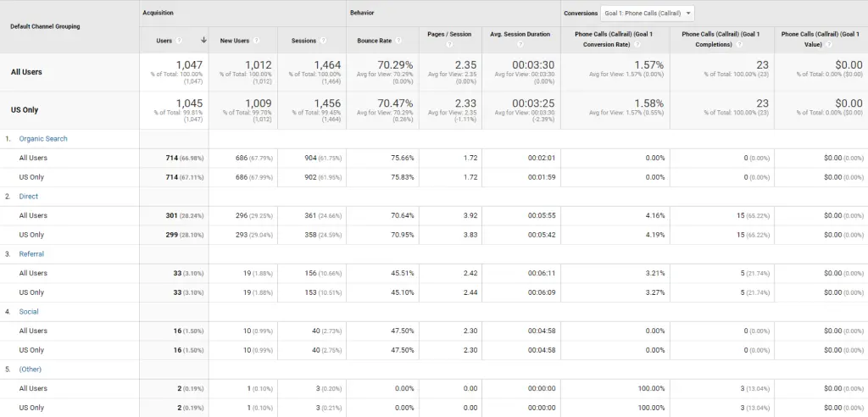Click the Direct US Only pages per session 3.83

pyautogui.click(x=470, y=235)
